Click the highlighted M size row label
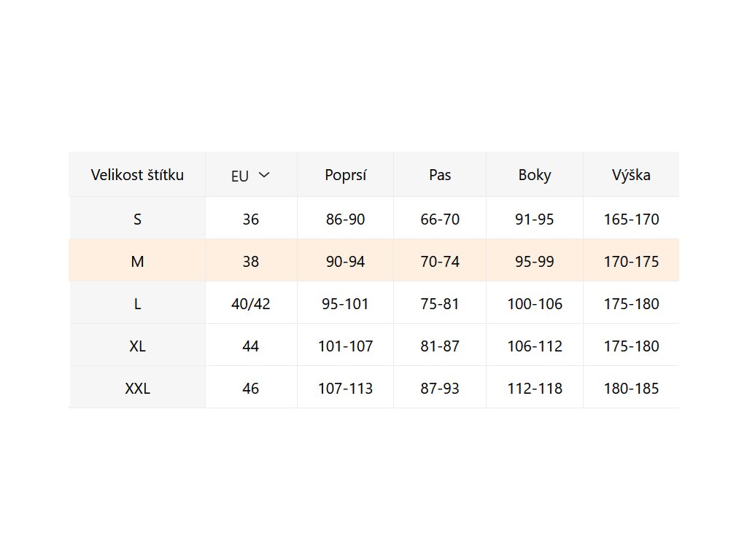The width and height of the screenshot is (747, 560). [x=137, y=261]
